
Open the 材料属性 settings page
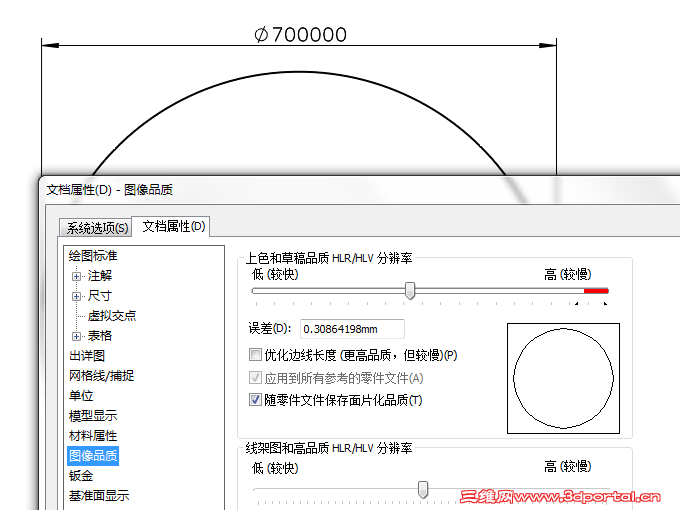pos(93,435)
